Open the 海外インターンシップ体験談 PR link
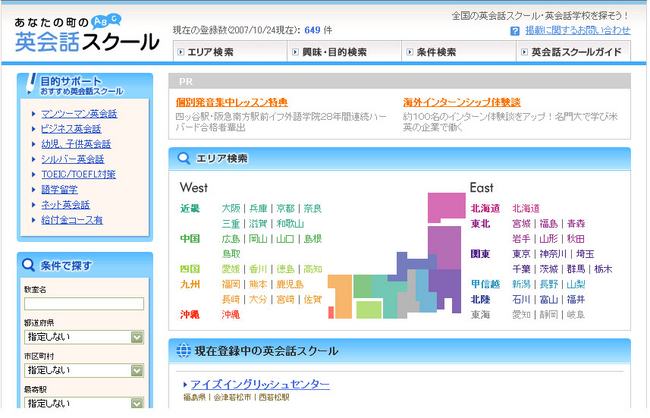Image resolution: width=650 pixels, height=418 pixels. 462,102
